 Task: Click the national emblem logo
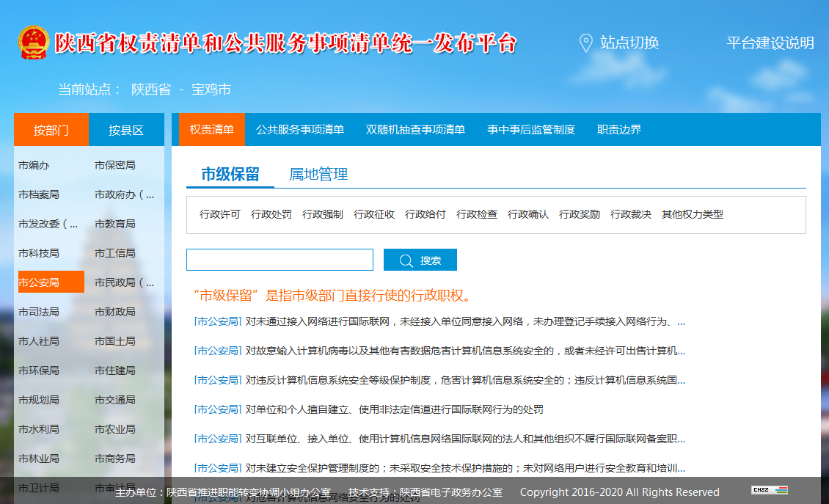(x=34, y=43)
